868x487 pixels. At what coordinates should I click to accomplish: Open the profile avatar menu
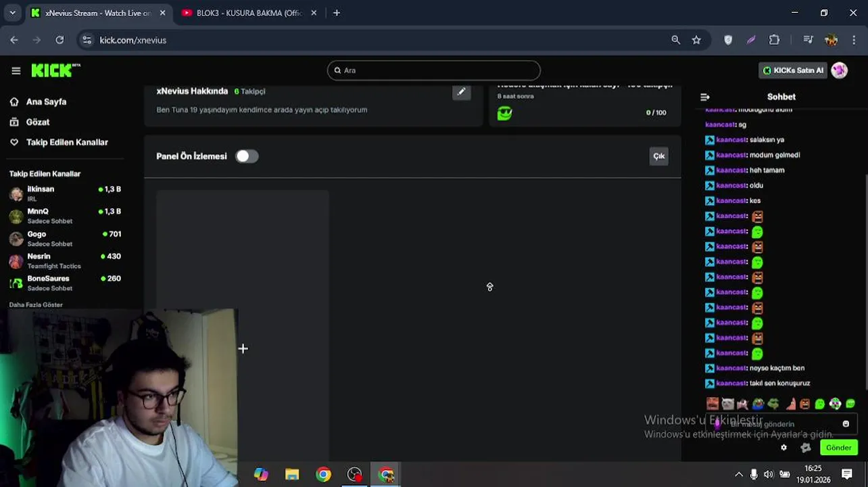click(840, 70)
